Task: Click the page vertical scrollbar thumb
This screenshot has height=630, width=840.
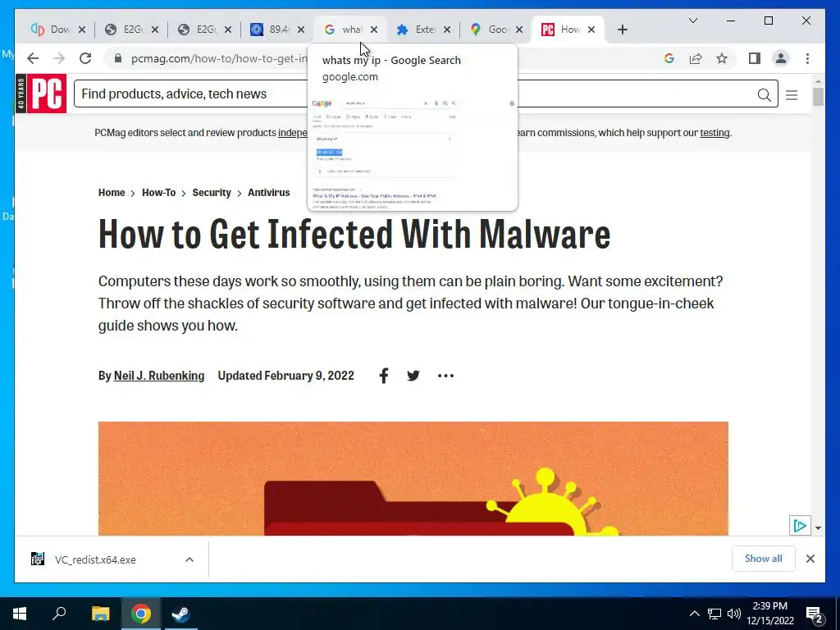Action: (818, 97)
